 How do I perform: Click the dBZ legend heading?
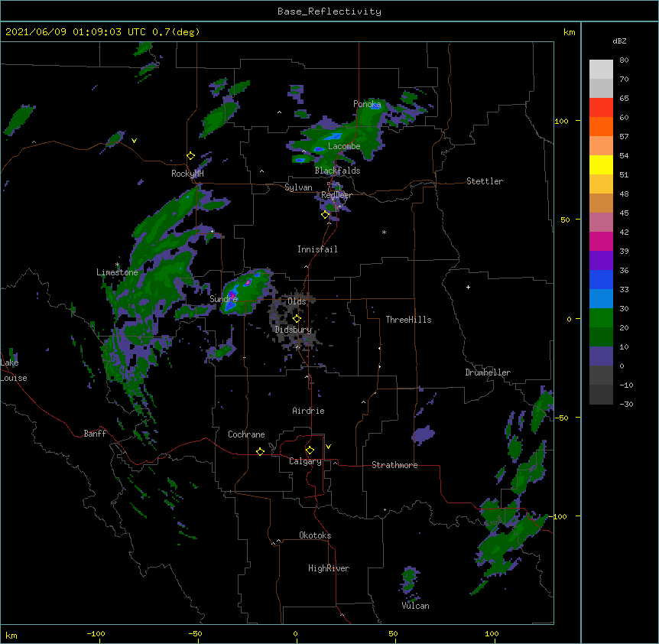click(x=619, y=41)
